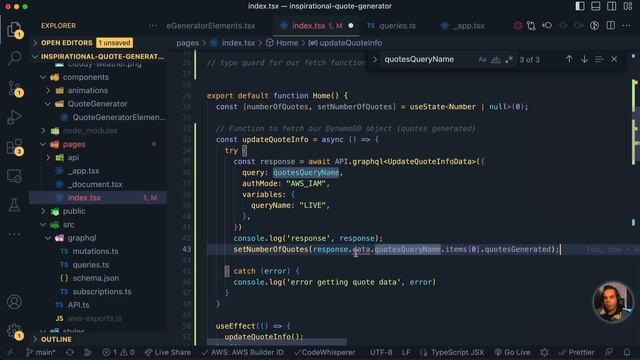Screen dimensions: 640x360
Task: Open the Run and Debug view
Action: [14, 118]
